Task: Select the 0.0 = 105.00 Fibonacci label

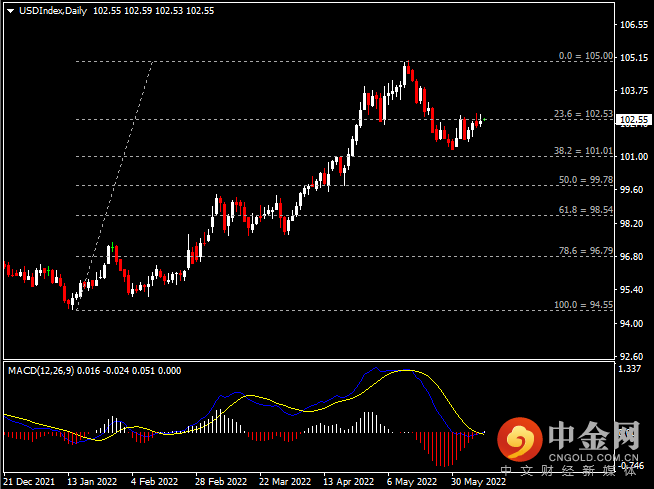Action: (x=586, y=56)
